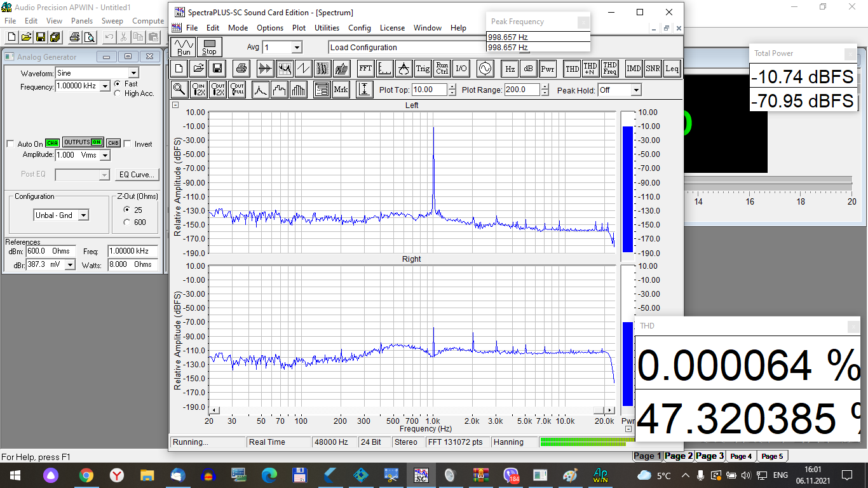The image size is (868, 488).
Task: Open the Avg dropdown
Action: (x=297, y=47)
